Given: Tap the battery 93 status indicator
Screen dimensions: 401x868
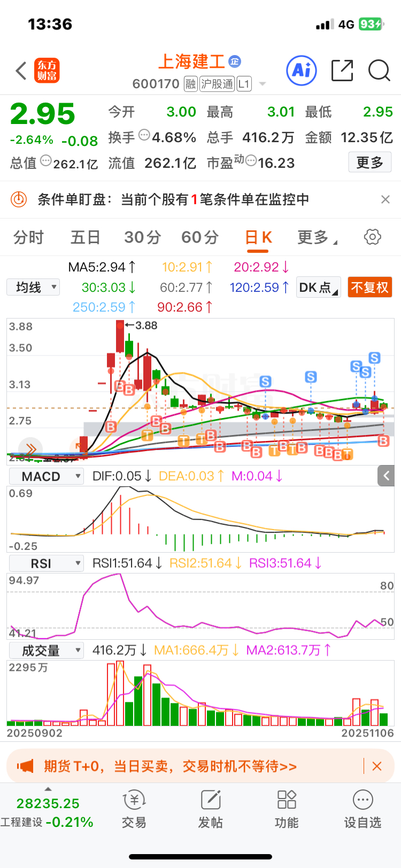Looking at the screenshot, I should (371, 24).
